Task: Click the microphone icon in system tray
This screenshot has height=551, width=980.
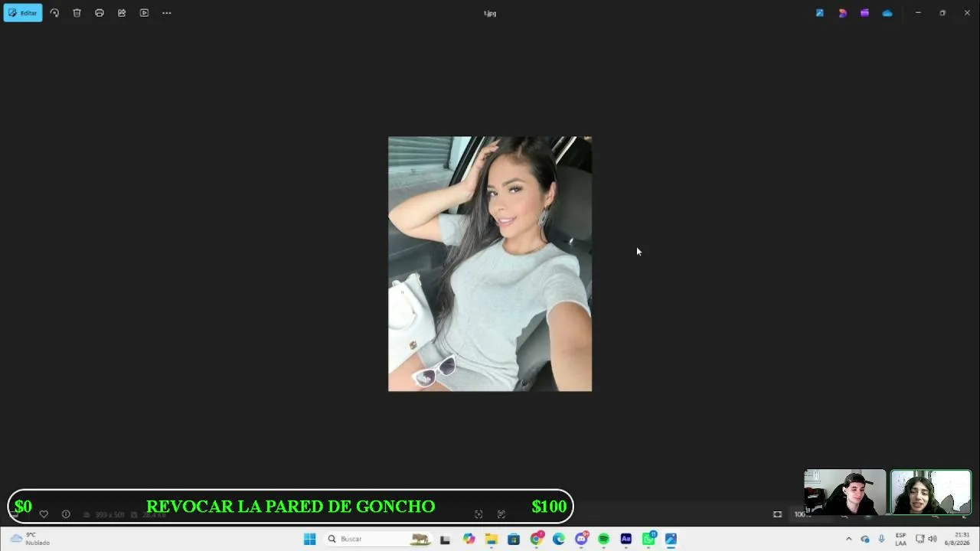Action: tap(881, 539)
